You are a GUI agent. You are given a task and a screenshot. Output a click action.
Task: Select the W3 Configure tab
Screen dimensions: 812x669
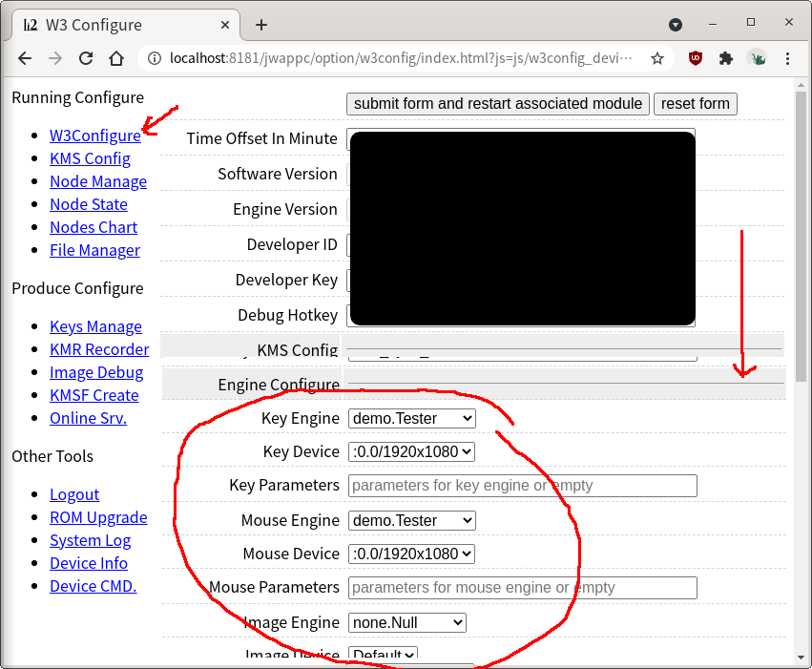pos(124,25)
